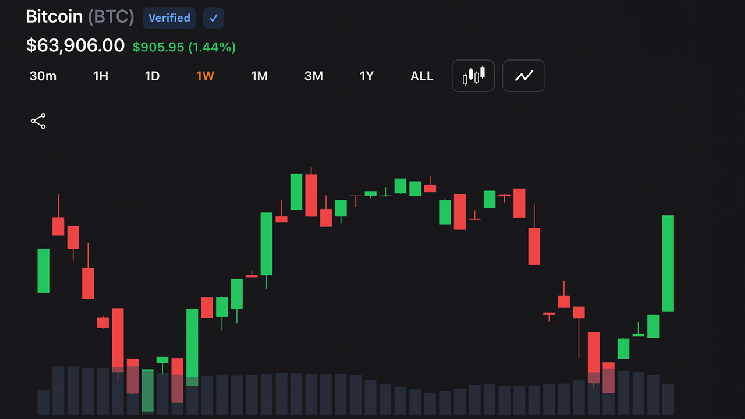Image resolution: width=745 pixels, height=419 pixels.
Task: Select the 30m timeframe
Action: tap(43, 76)
